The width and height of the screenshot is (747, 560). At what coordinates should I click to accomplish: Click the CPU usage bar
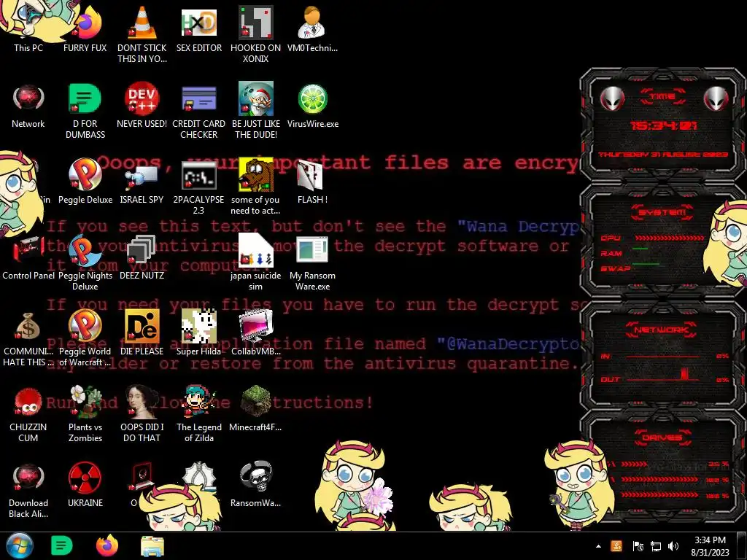pyautogui.click(x=670, y=238)
